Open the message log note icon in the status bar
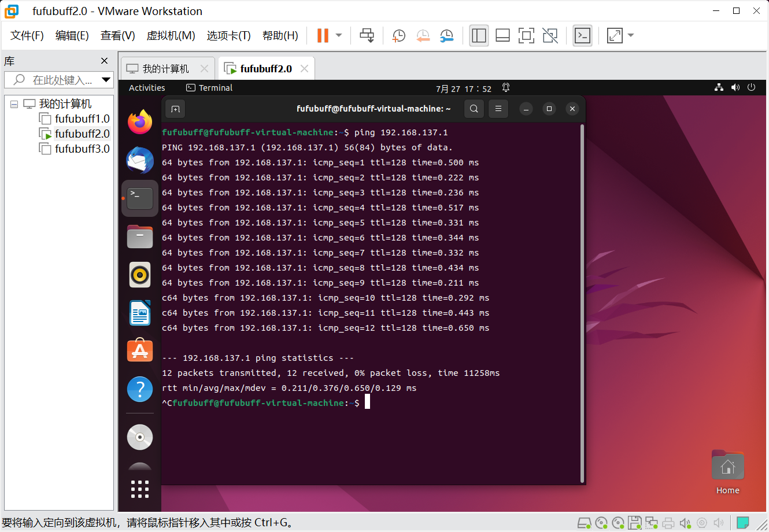 (x=743, y=523)
